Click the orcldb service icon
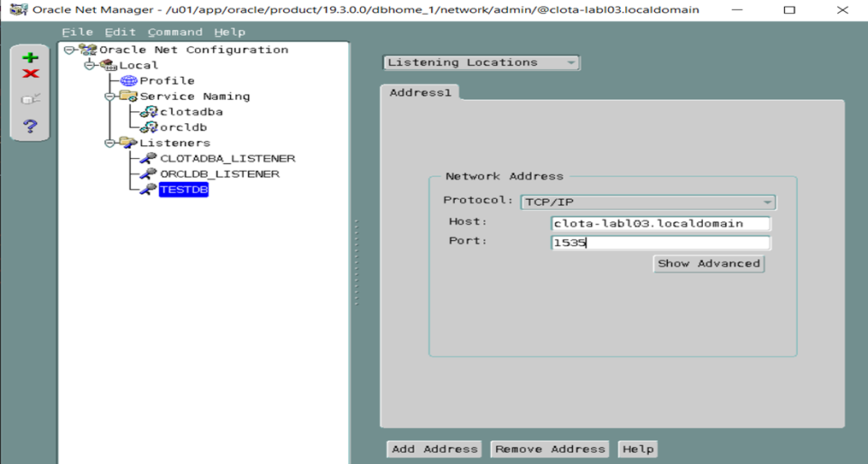 [x=149, y=127]
